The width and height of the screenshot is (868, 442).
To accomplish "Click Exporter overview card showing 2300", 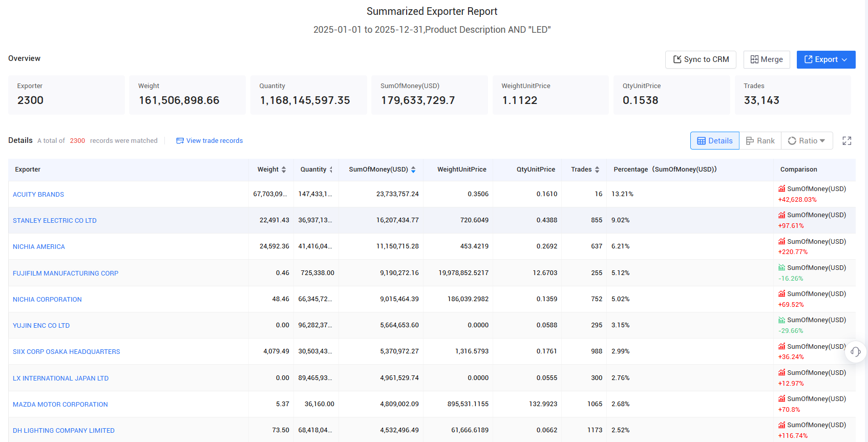I will (x=67, y=95).
